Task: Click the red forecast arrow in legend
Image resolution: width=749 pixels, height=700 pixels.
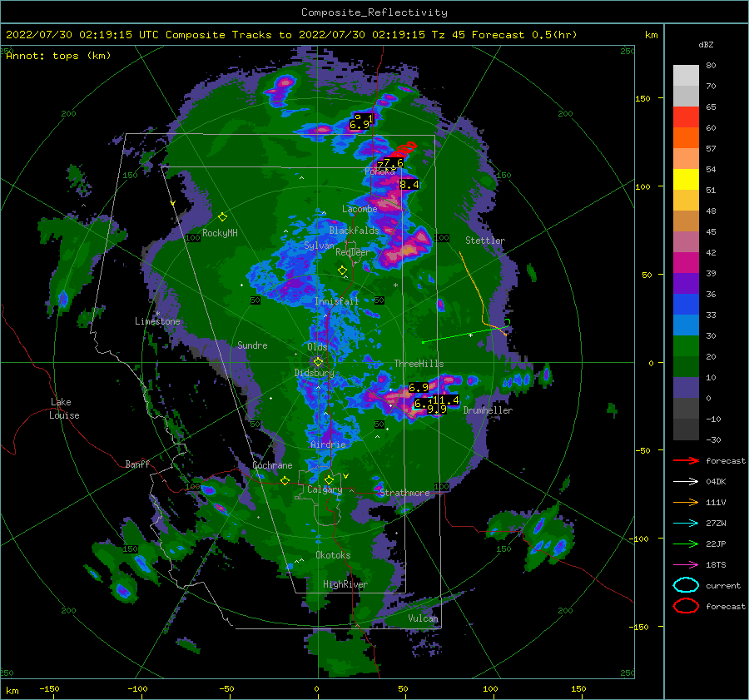Action: pyautogui.click(x=686, y=460)
